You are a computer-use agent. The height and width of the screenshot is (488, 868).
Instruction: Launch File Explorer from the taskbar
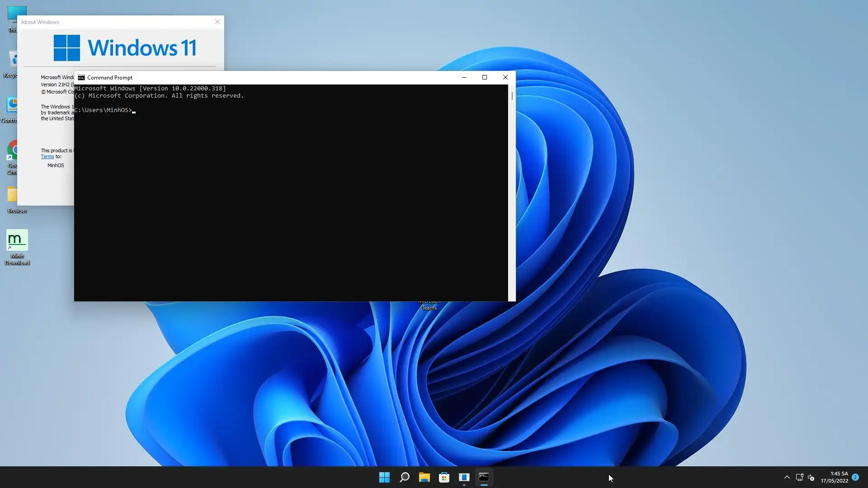pos(424,477)
